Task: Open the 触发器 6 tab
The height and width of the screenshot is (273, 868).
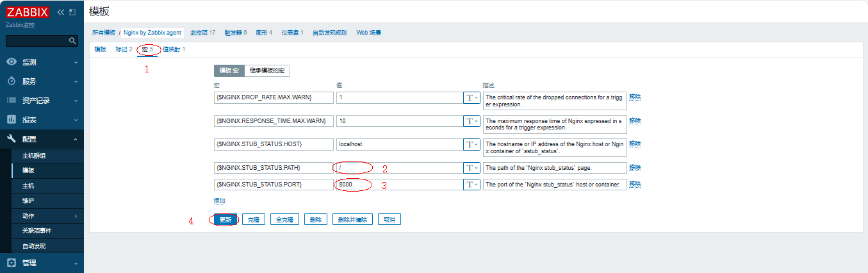Action: point(235,33)
